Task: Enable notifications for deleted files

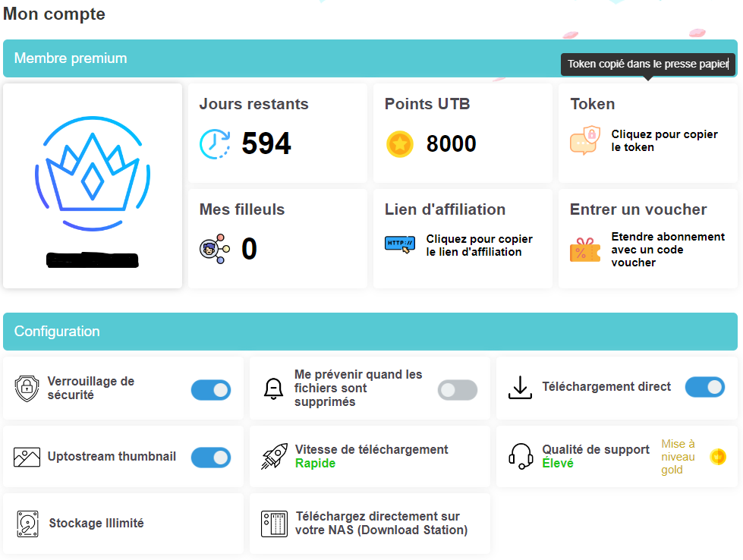Action: coord(457,388)
